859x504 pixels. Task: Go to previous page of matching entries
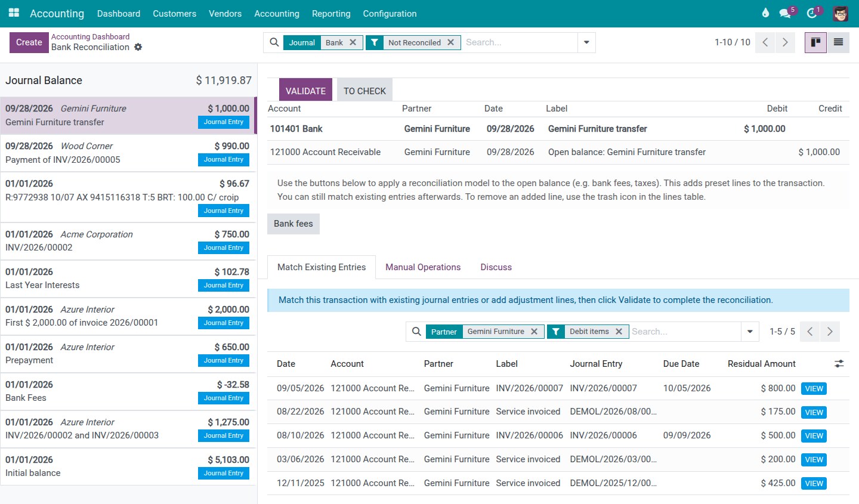(810, 332)
